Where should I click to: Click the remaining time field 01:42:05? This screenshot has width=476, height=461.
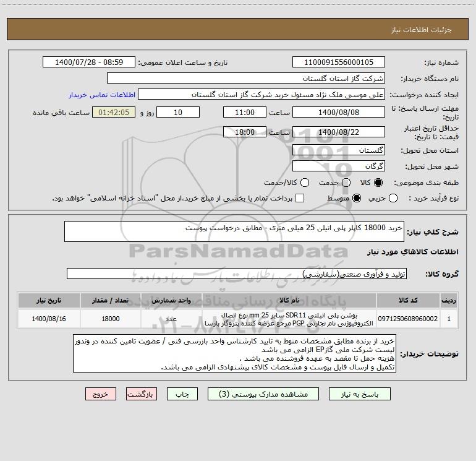tap(114, 112)
